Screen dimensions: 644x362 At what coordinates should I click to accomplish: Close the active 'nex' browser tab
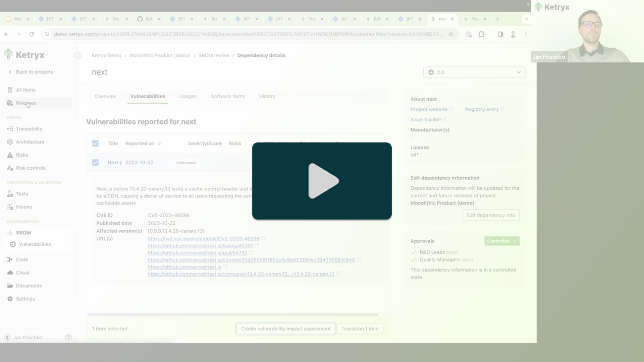point(452,19)
